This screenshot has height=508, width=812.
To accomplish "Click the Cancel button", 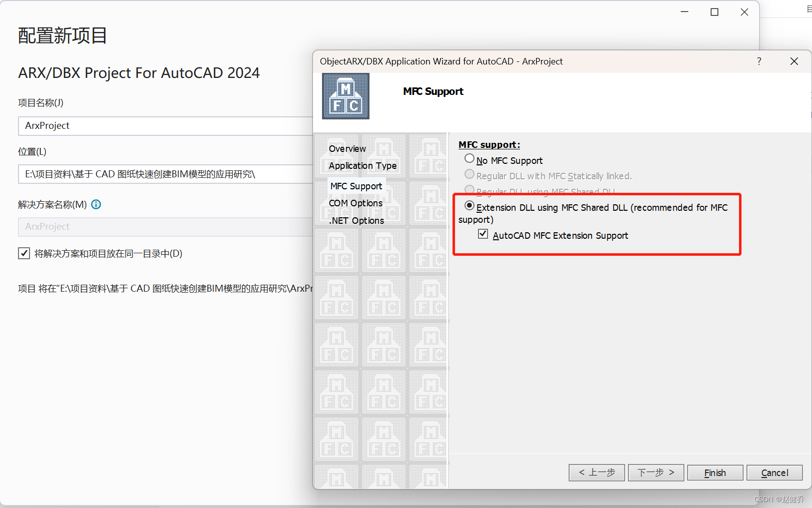I will pos(774,473).
